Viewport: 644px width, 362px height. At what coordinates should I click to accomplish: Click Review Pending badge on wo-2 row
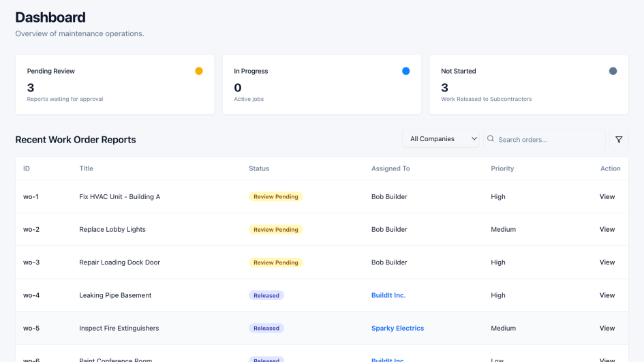point(275,229)
